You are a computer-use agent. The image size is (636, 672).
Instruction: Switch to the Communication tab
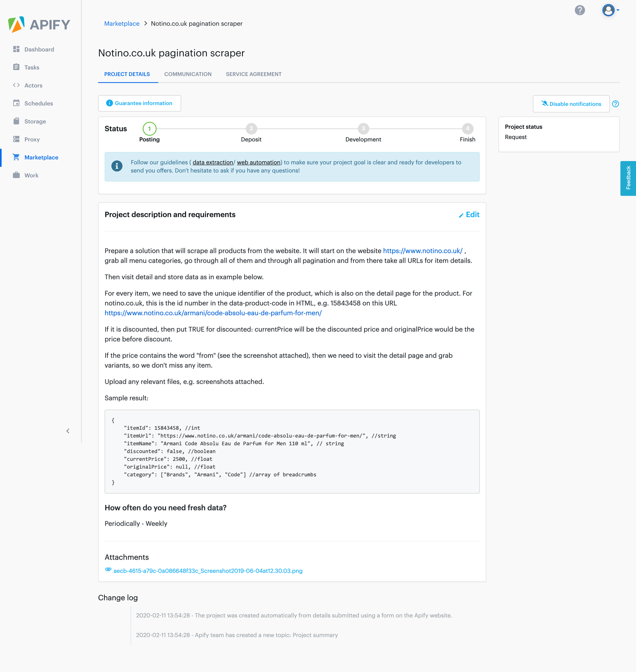pyautogui.click(x=188, y=74)
